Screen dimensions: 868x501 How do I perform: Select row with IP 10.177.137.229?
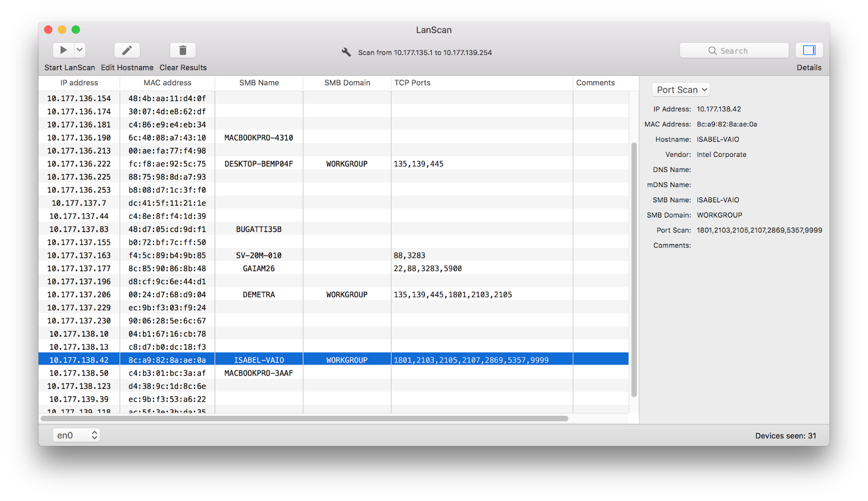334,307
